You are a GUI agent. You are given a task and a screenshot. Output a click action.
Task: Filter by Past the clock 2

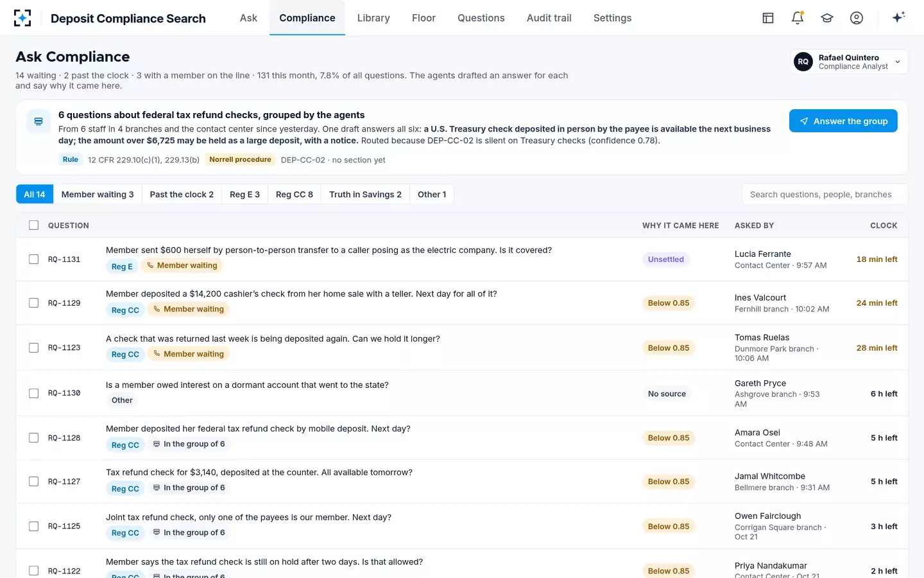(x=182, y=195)
